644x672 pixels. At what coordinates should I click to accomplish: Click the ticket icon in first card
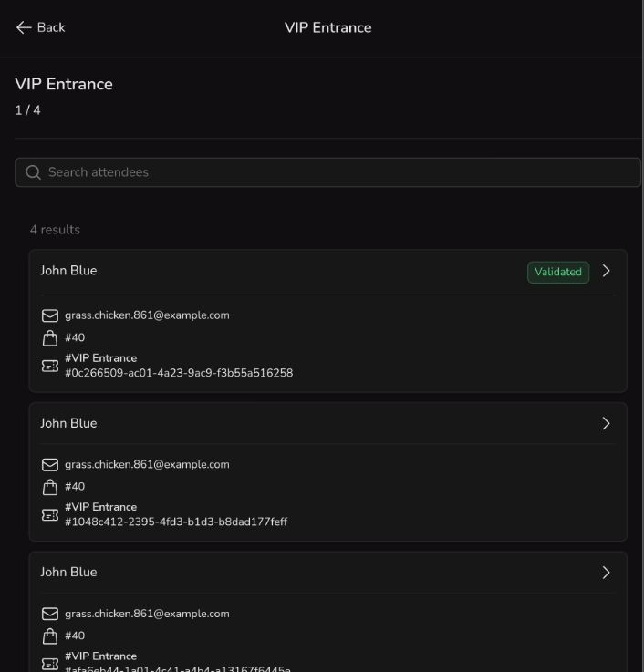[50, 366]
